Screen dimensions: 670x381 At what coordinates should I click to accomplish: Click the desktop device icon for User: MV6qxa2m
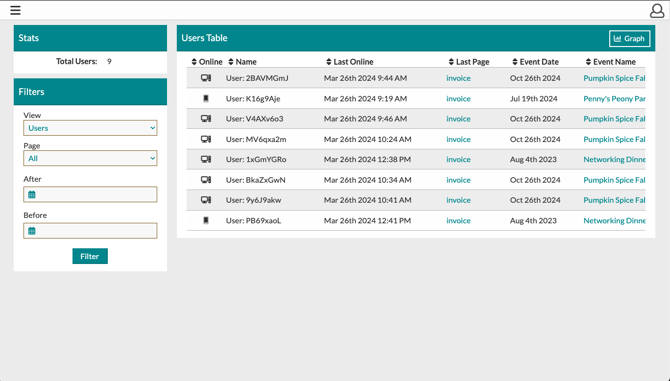click(x=206, y=139)
